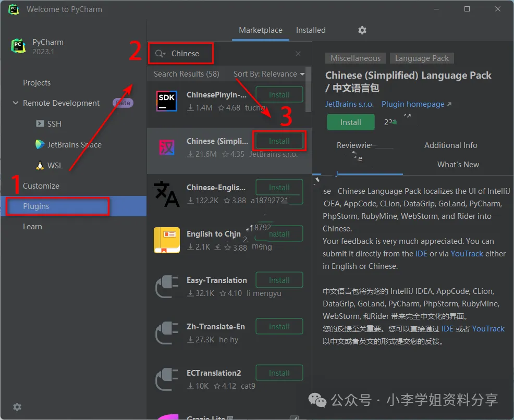Open the What's New tab
The height and width of the screenshot is (420, 514).
coord(458,165)
